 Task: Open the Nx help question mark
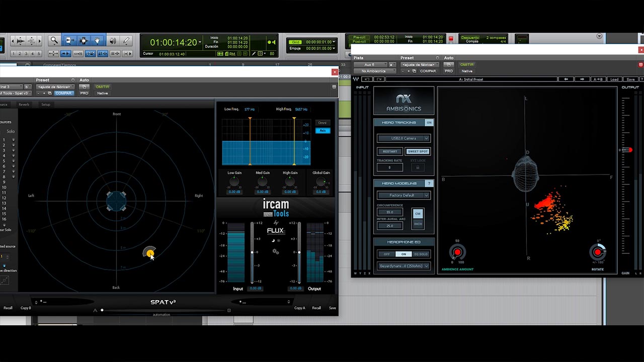tap(640, 79)
